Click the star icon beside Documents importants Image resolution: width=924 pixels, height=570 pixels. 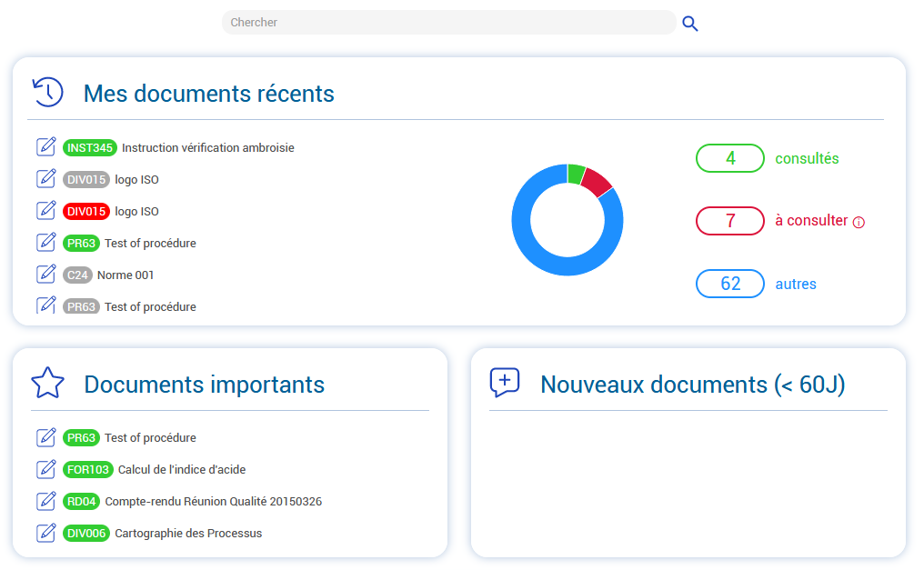(x=47, y=383)
